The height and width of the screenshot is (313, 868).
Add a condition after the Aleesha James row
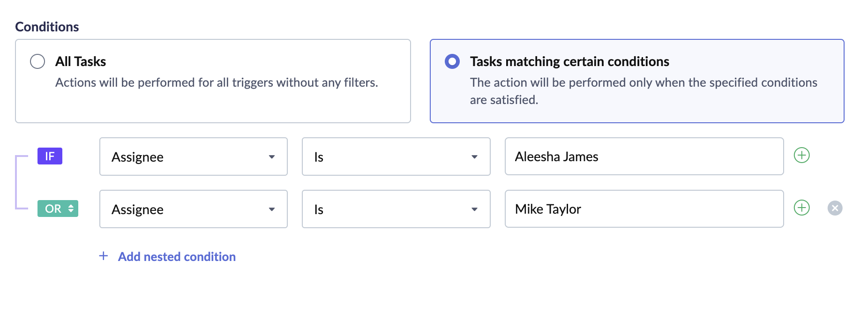coord(801,155)
